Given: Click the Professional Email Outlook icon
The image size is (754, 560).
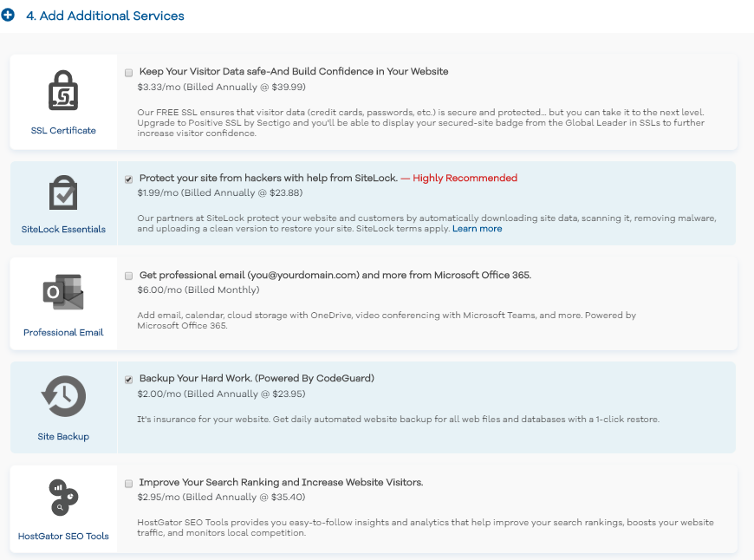Looking at the screenshot, I should (63, 293).
